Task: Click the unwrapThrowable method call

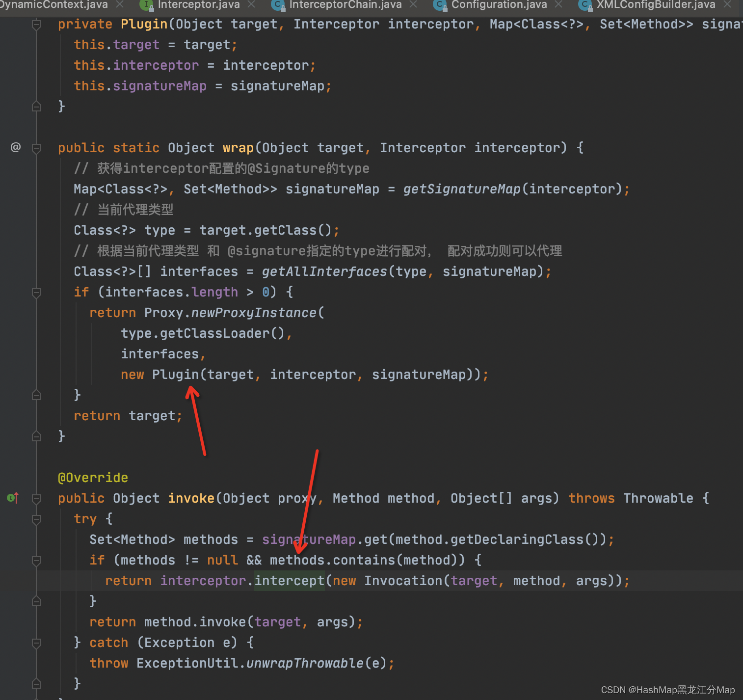Action: point(305,663)
